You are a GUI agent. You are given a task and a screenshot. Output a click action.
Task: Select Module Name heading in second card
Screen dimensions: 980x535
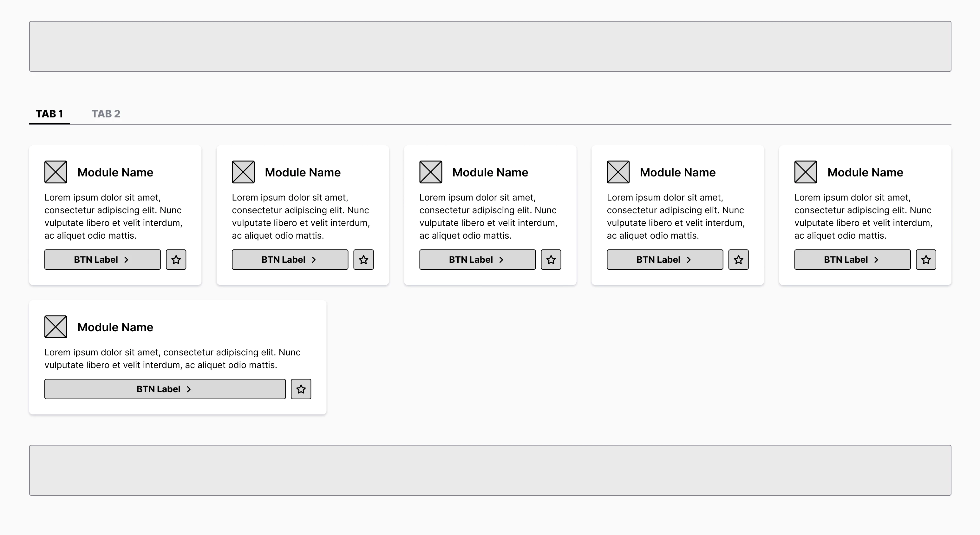click(303, 172)
